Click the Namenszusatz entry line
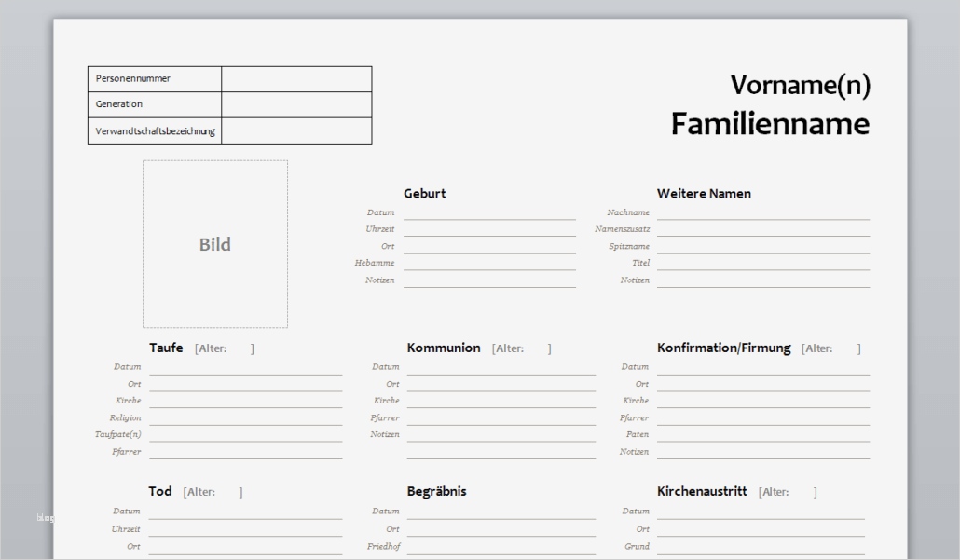 point(762,230)
